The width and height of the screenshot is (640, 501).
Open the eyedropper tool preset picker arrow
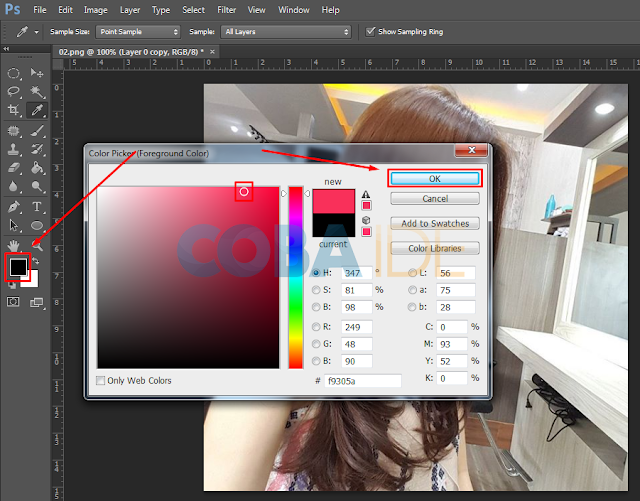36,32
